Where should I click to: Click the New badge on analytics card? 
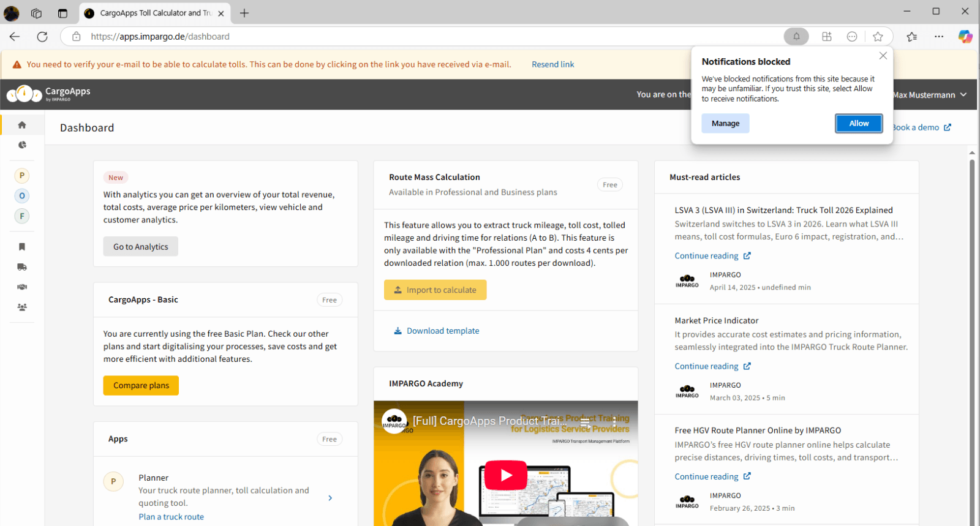[116, 178]
